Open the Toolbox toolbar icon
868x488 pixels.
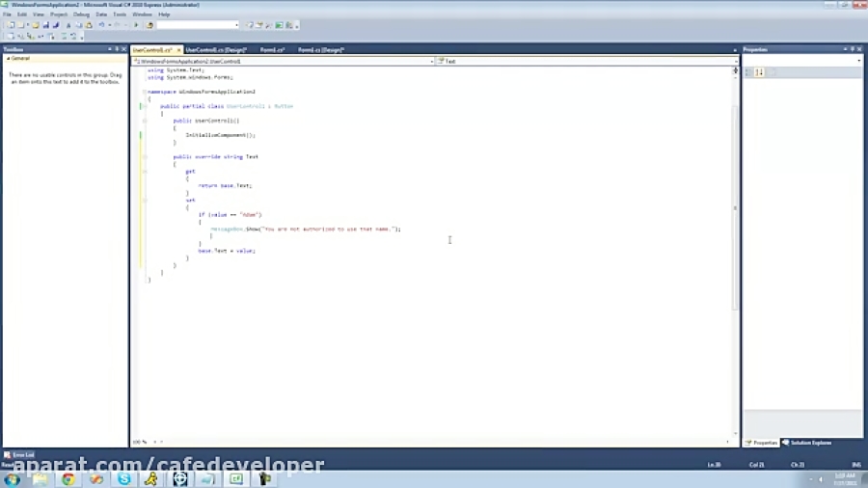(269, 25)
